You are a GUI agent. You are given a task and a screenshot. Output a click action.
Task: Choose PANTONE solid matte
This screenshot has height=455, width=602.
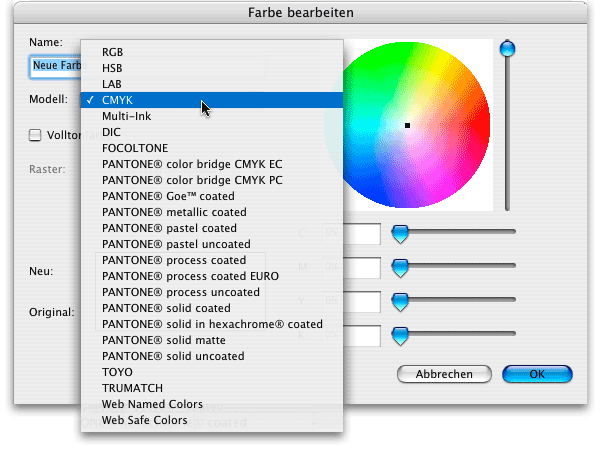pos(212,340)
